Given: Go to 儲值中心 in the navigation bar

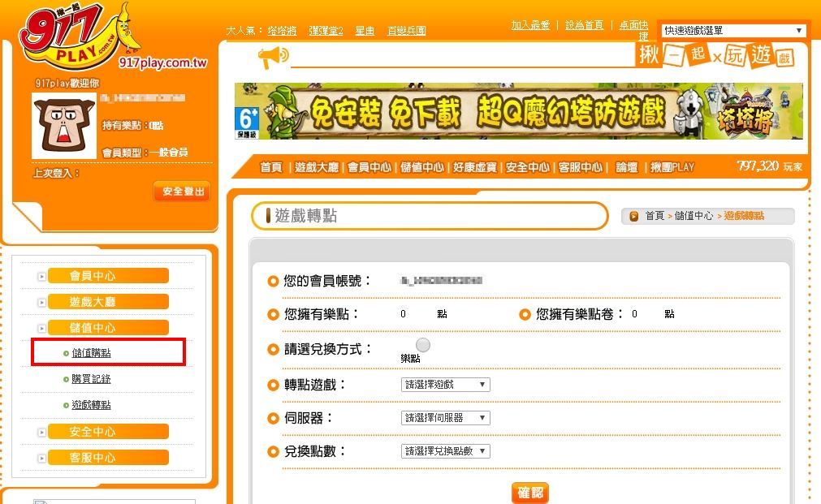Looking at the screenshot, I should [422, 167].
